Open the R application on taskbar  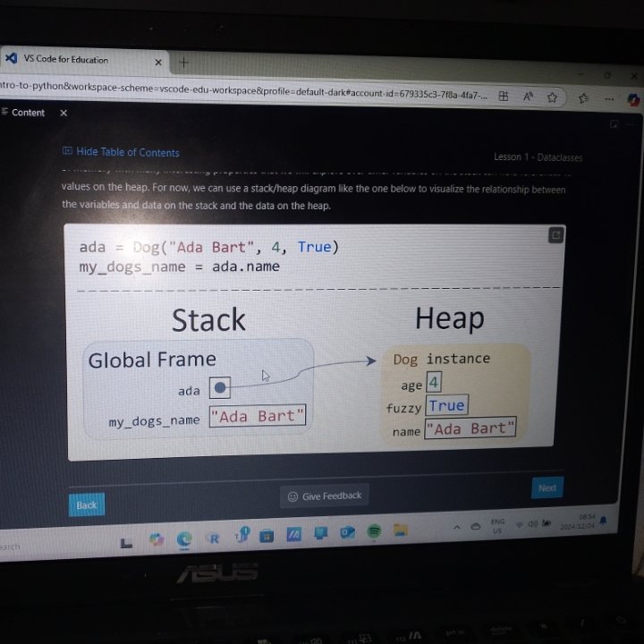[214, 538]
